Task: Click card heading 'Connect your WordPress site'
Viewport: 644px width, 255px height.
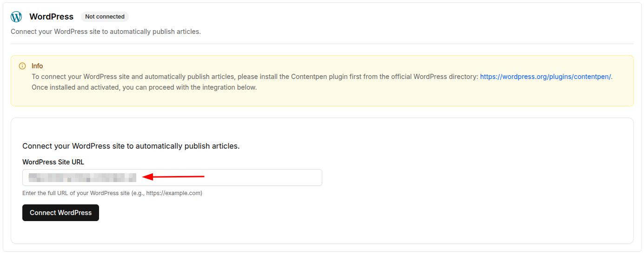Action: pos(131,146)
